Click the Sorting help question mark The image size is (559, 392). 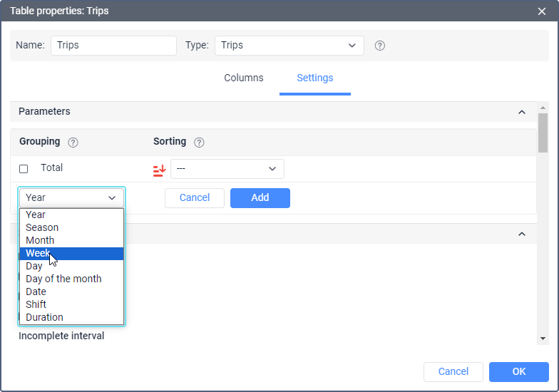199,143
